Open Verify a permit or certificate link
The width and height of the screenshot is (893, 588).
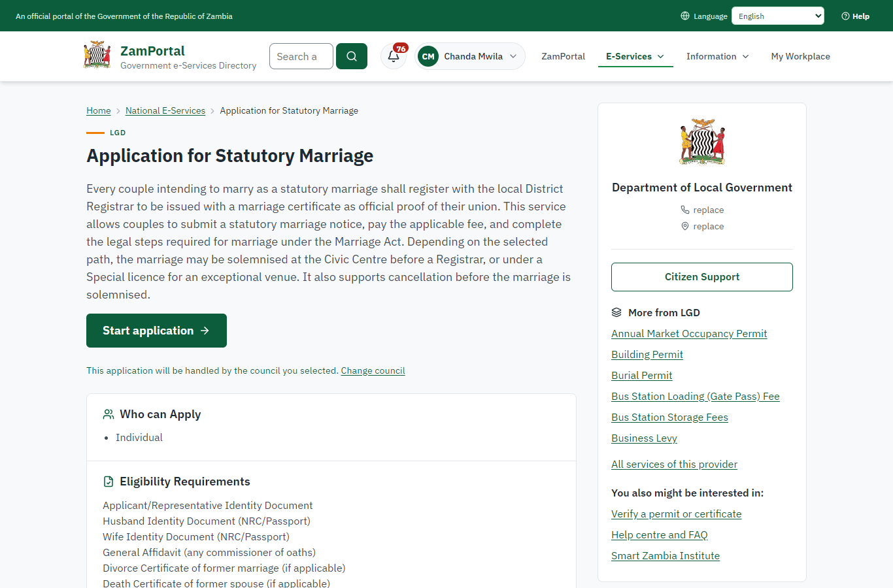pyautogui.click(x=677, y=514)
